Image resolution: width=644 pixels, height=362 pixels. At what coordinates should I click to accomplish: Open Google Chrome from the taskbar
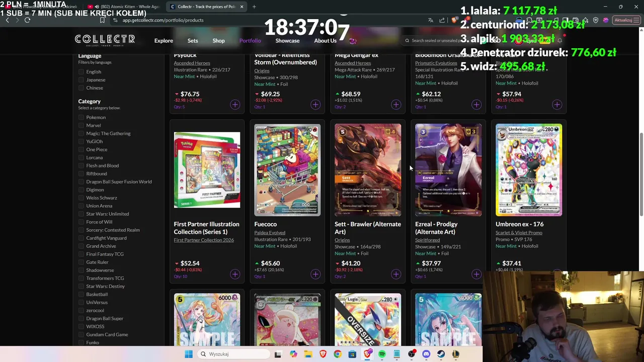coord(338,354)
